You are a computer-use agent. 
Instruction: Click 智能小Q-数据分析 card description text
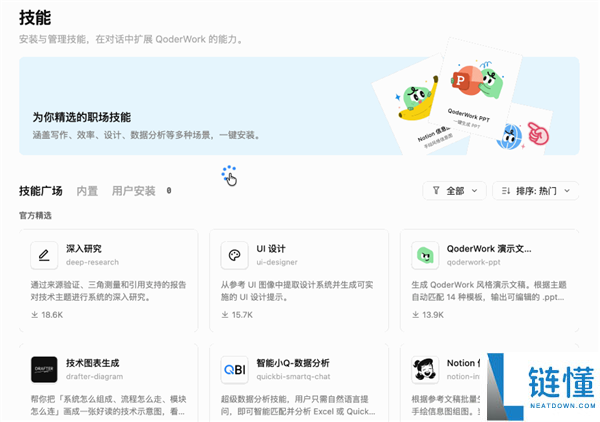point(298,405)
